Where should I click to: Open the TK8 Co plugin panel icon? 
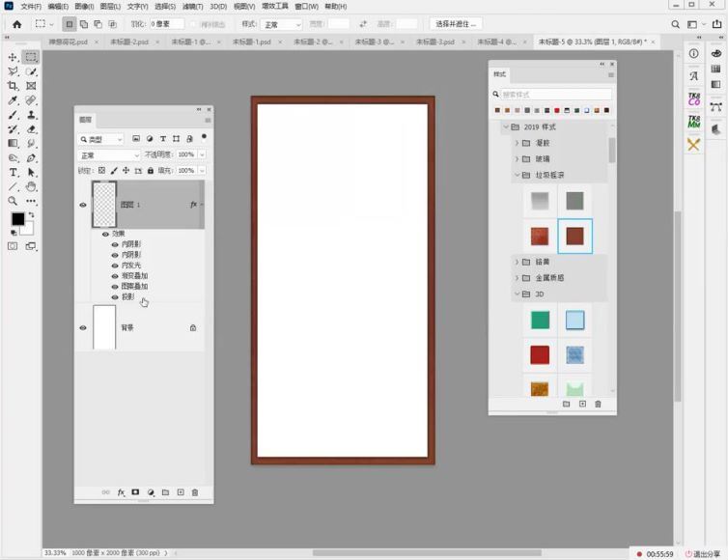[693, 98]
